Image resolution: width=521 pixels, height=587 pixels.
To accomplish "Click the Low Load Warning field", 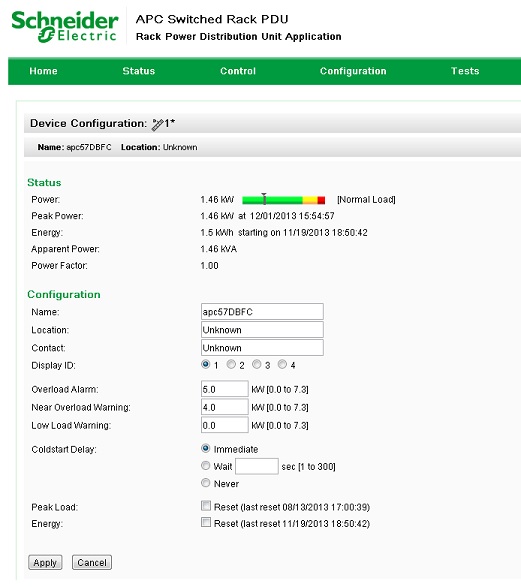I will pyautogui.click(x=225, y=425).
